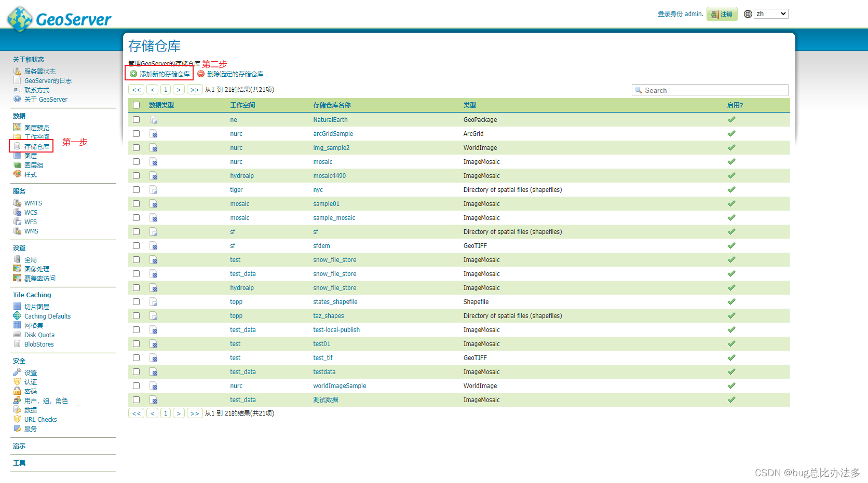The image size is (868, 483).
Task: Click the red remove stores icon
Action: (x=201, y=74)
